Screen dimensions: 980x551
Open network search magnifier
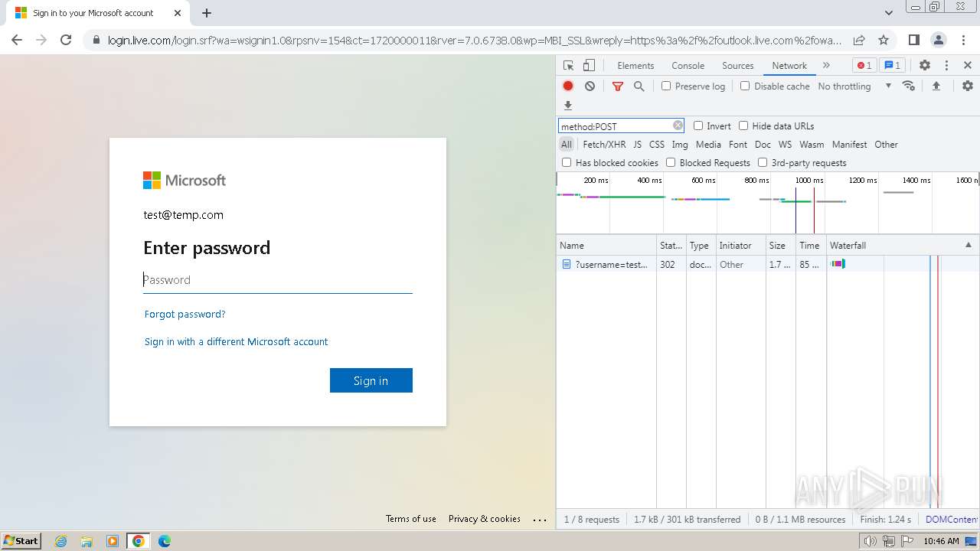pyautogui.click(x=639, y=86)
